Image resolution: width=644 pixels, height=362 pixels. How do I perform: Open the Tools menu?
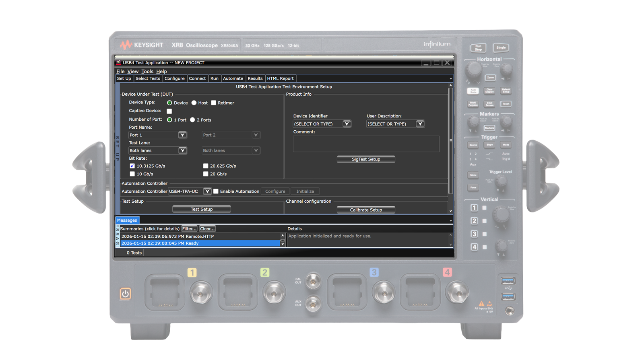tap(147, 72)
